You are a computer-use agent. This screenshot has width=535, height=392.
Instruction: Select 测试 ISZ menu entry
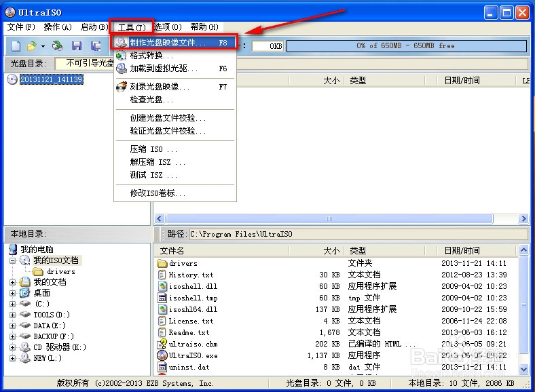click(175, 175)
